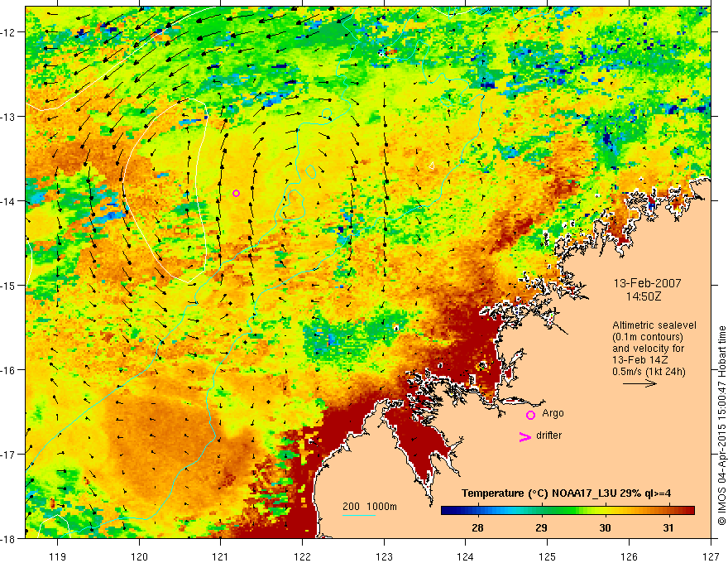Click the longitude axis label 124
Image resolution: width=728 pixels, height=563 pixels.
tap(466, 556)
